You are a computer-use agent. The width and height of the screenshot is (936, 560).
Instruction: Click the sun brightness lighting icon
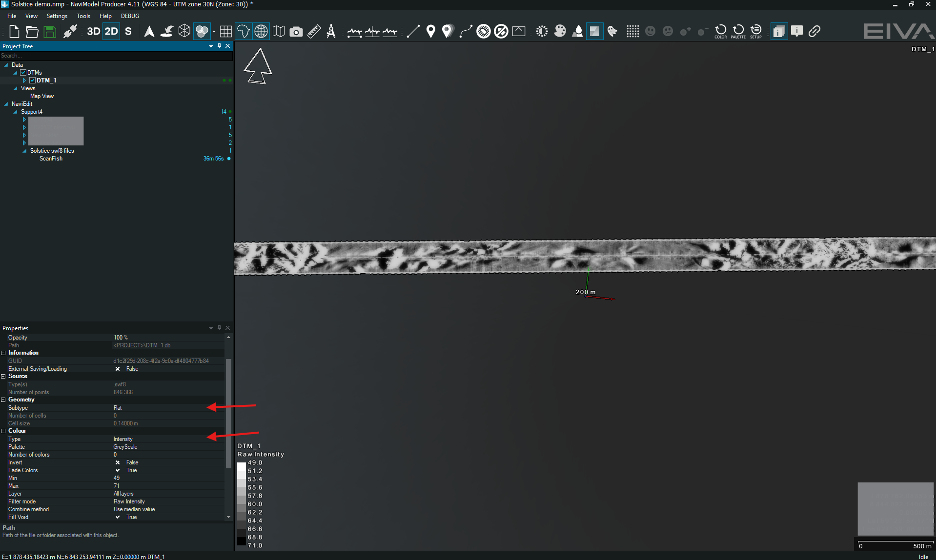pyautogui.click(x=542, y=32)
